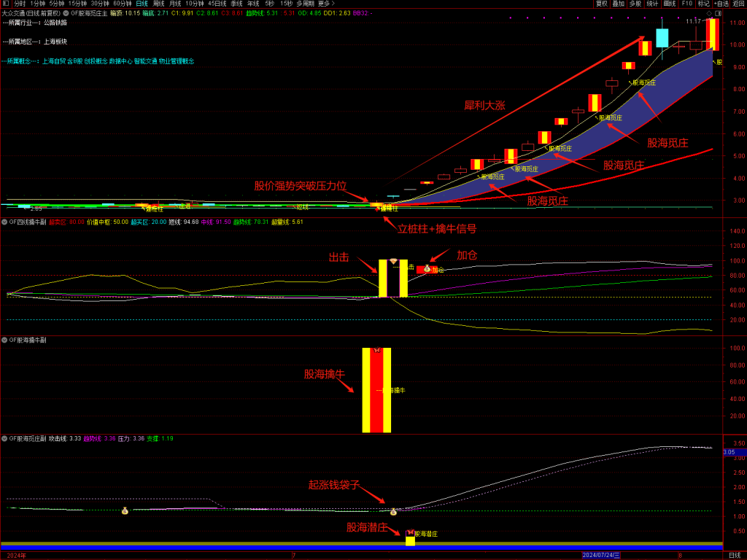Click the panel layout icon beside diamond

(718, 13)
